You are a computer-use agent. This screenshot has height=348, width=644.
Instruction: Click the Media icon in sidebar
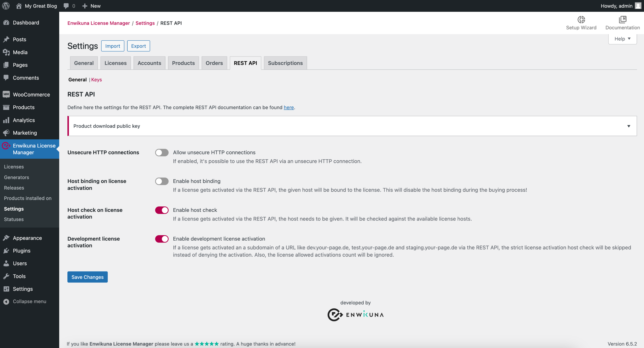tap(6, 52)
